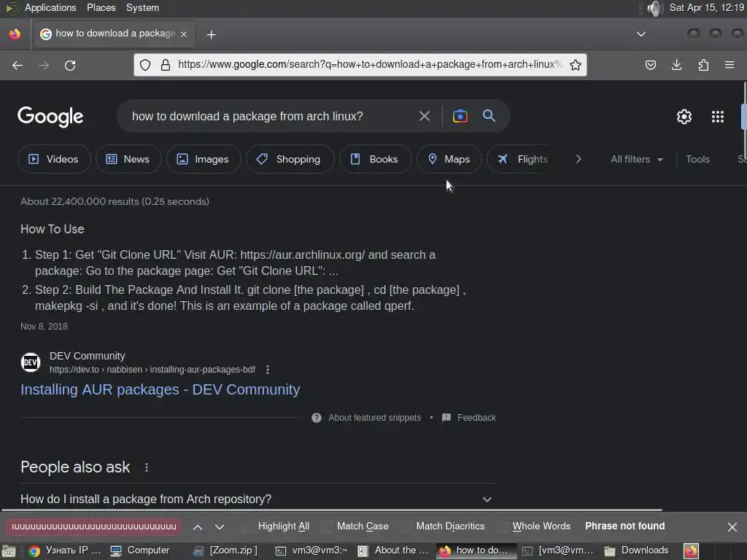Click the dev.to nabbisen URL breadcrumb
Screen dimensions: 747x560
(152, 370)
